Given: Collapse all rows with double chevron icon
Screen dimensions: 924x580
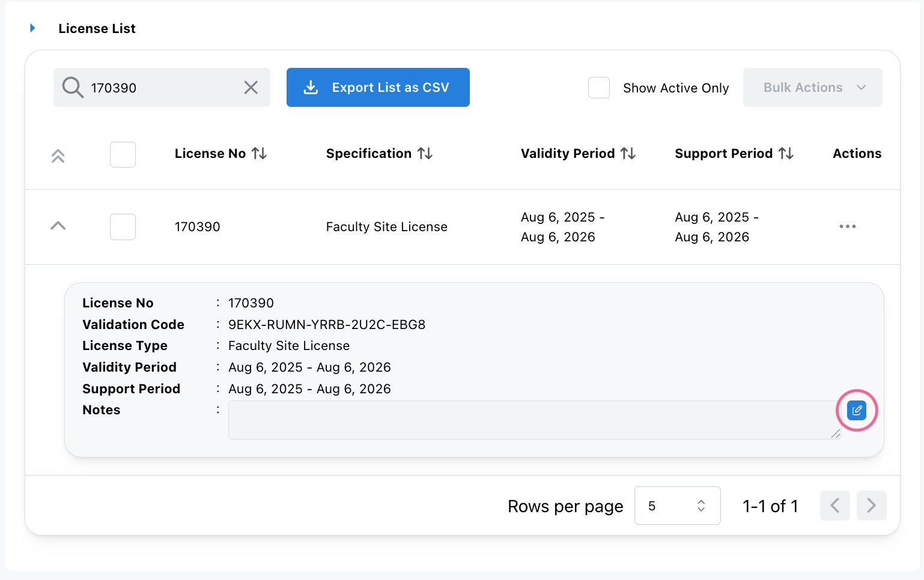Looking at the screenshot, I should pos(58,156).
